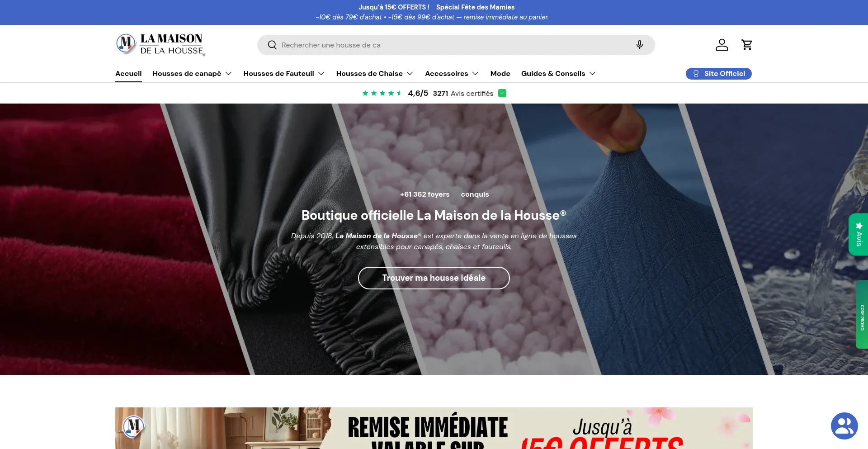The height and width of the screenshot is (449, 868).
Task: Select the Accueil menu item
Action: point(128,73)
